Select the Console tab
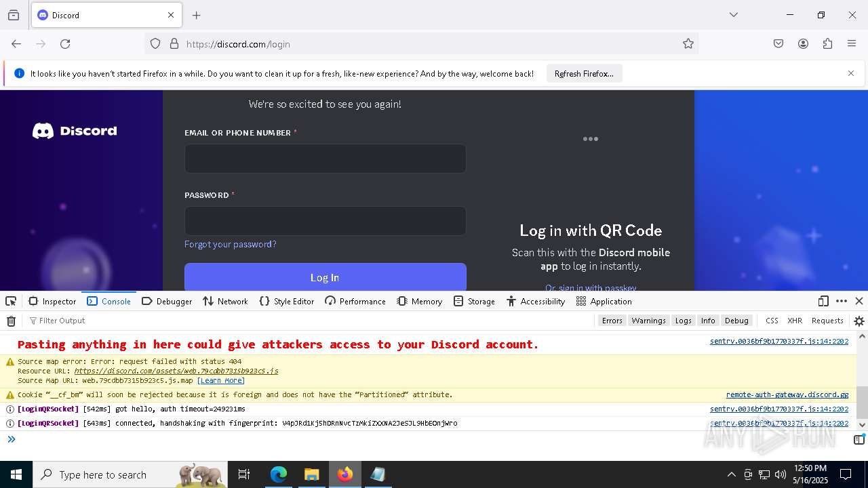The height and width of the screenshot is (488, 868). click(x=109, y=301)
